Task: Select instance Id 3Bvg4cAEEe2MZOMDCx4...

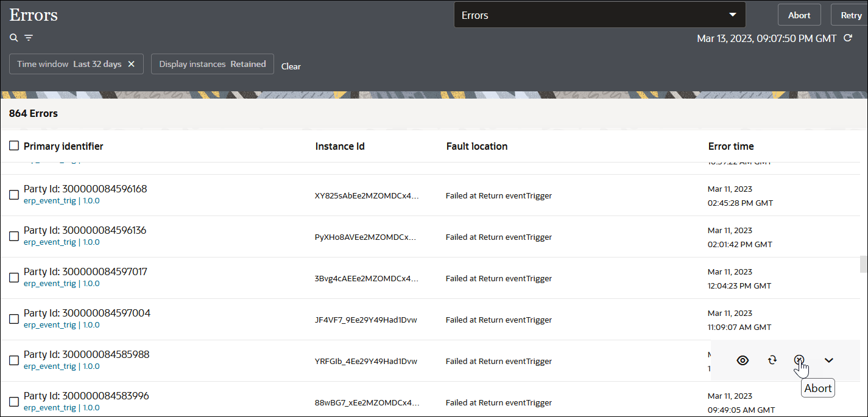Action: (366, 278)
